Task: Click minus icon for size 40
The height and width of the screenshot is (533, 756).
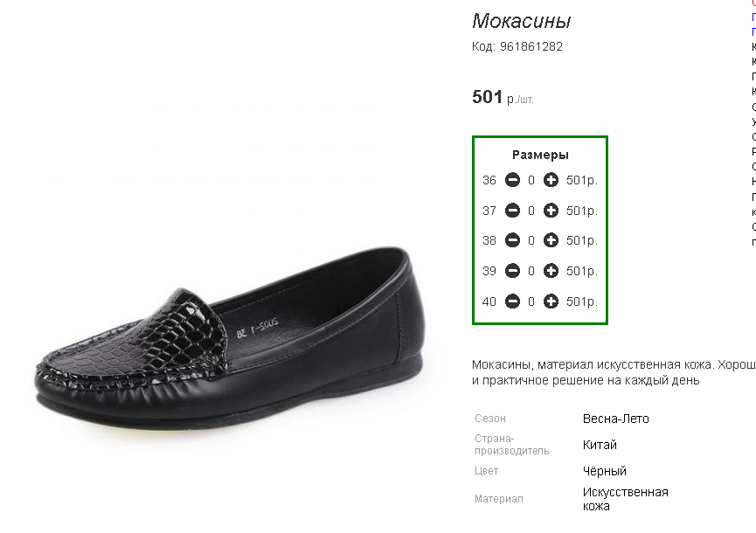Action: (x=512, y=301)
